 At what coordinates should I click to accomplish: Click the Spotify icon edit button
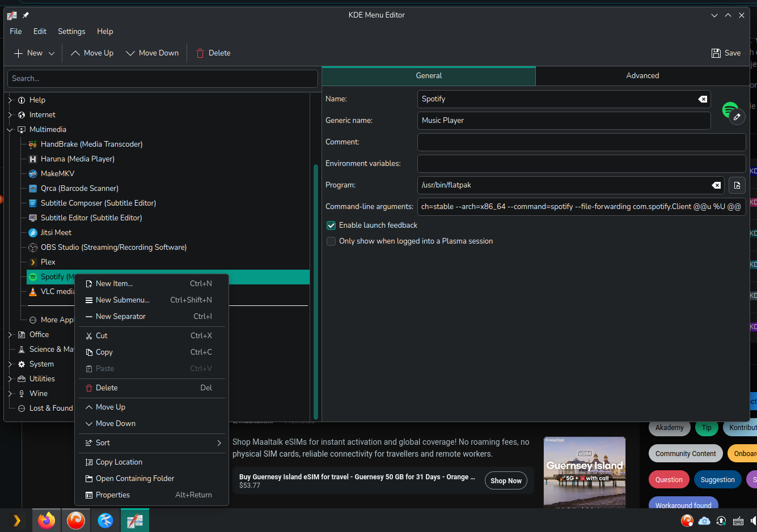(737, 117)
